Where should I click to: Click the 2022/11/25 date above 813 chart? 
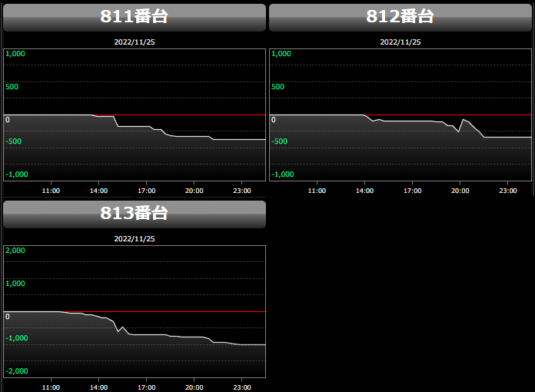pos(135,239)
